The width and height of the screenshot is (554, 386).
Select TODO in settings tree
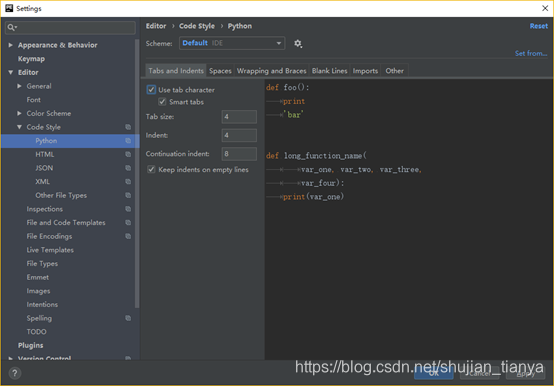click(36, 332)
